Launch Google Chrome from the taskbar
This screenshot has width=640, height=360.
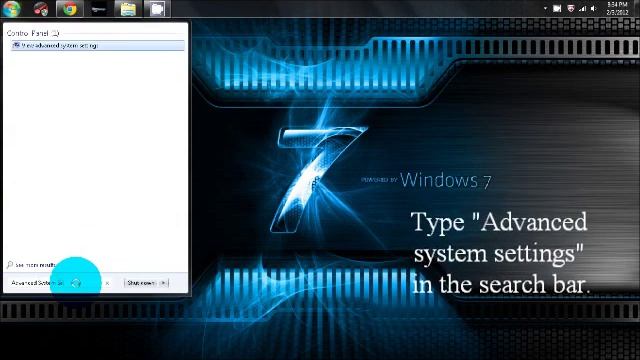[x=70, y=9]
